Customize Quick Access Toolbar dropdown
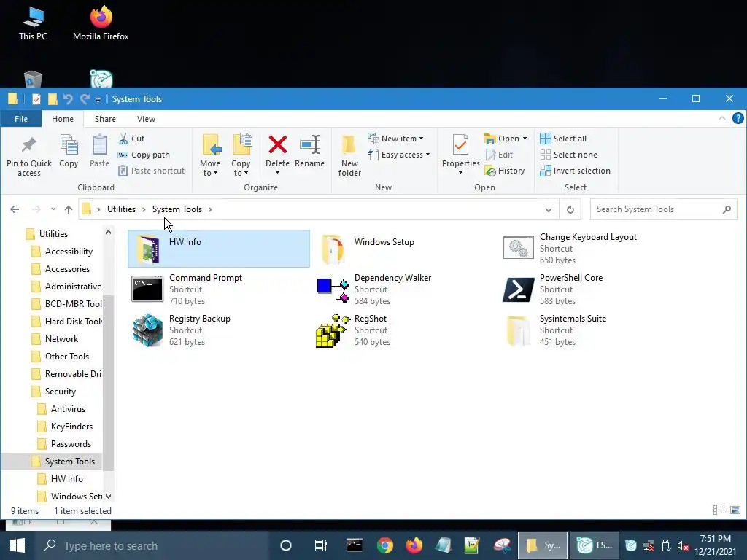The width and height of the screenshot is (747, 560). (x=98, y=99)
